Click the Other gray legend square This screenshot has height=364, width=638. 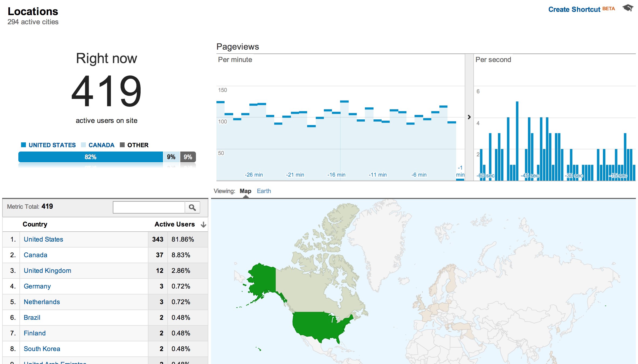tap(122, 145)
